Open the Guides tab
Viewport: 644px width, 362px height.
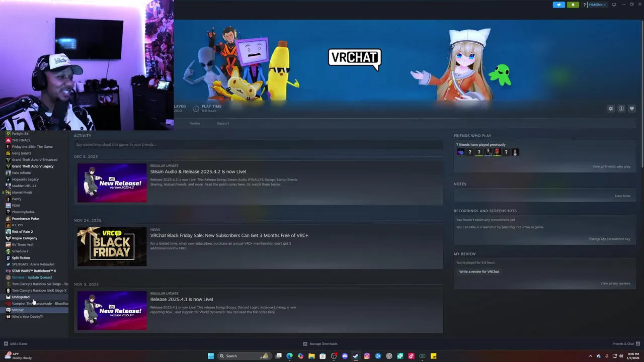[x=195, y=123]
